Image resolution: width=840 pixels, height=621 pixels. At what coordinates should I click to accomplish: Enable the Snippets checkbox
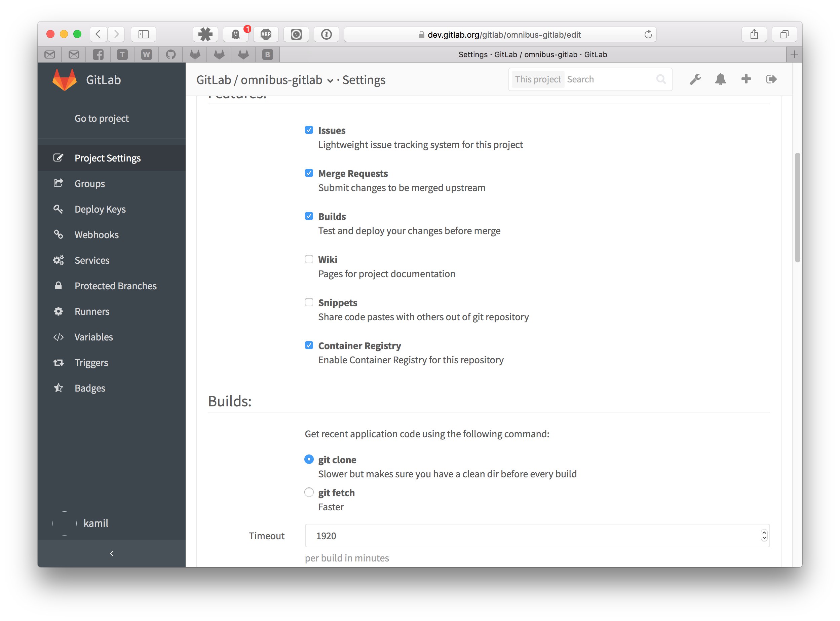309,302
